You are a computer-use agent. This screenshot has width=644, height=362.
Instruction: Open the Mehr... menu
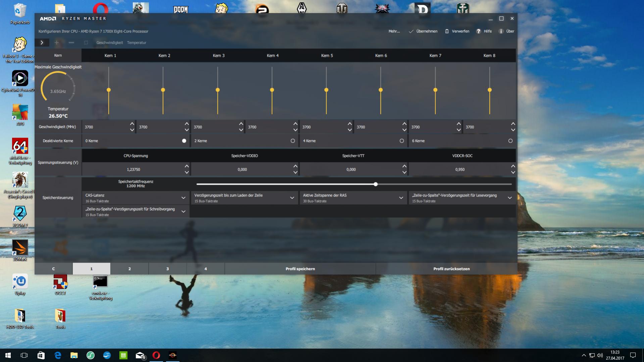394,31
